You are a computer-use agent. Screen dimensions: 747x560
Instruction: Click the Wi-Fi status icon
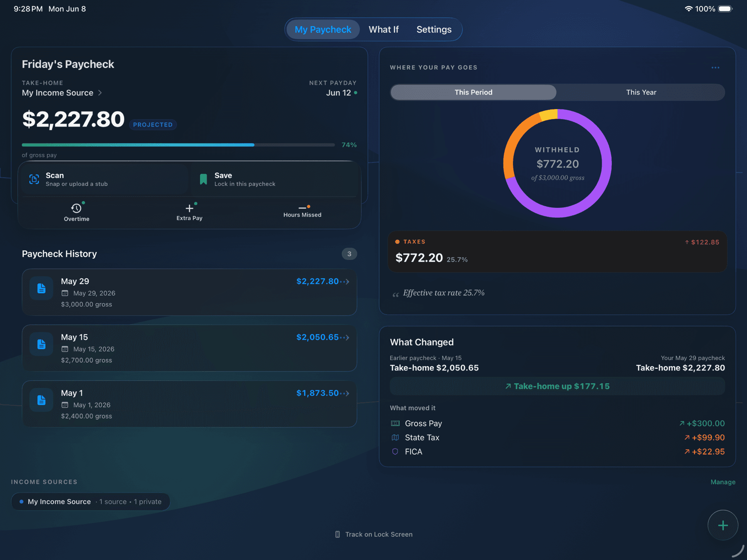(x=688, y=9)
